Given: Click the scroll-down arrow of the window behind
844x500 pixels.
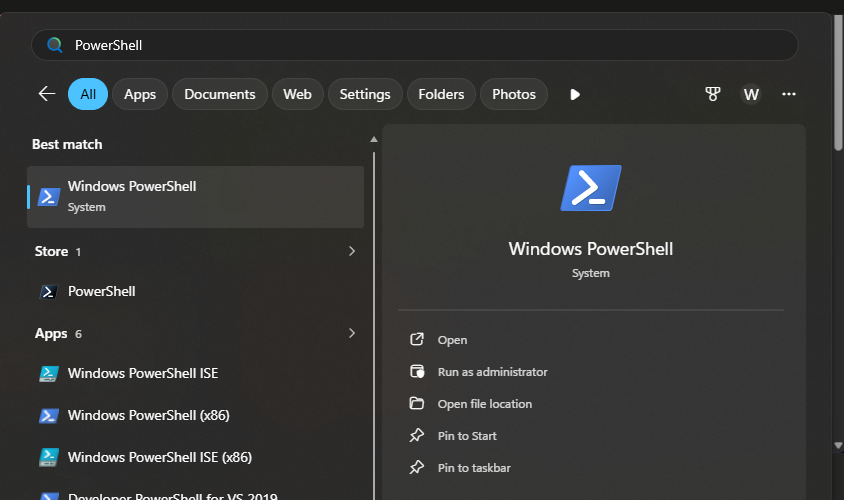Looking at the screenshot, I should coord(838,446).
